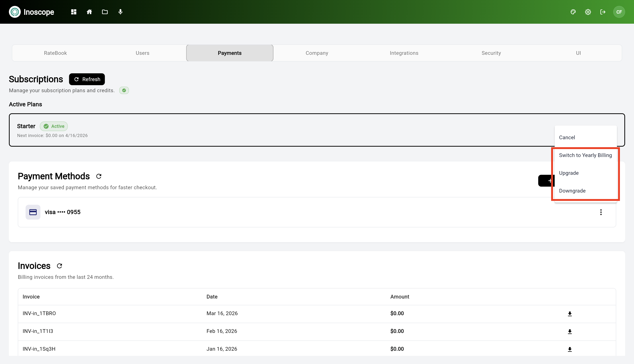Switch to the Security tab

(491, 53)
